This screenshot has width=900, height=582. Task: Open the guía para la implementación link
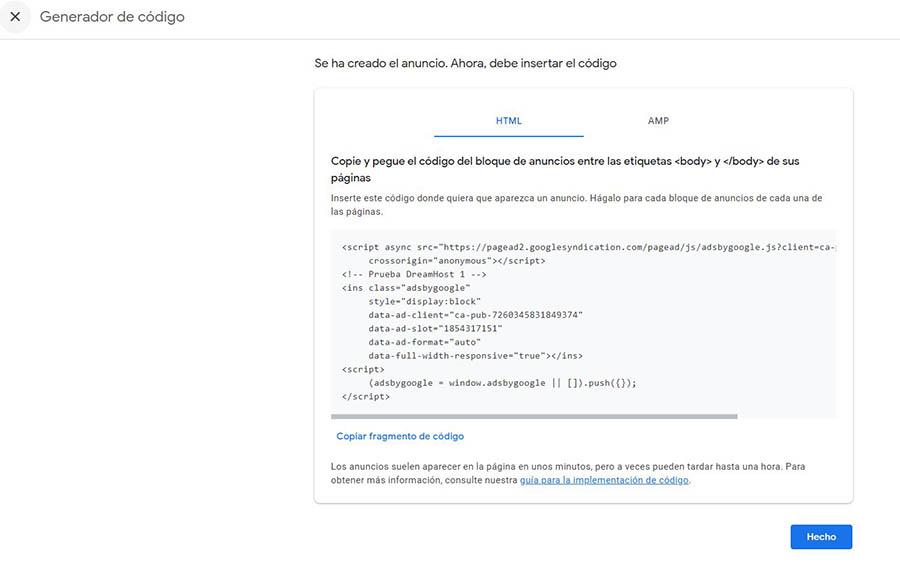(x=604, y=480)
